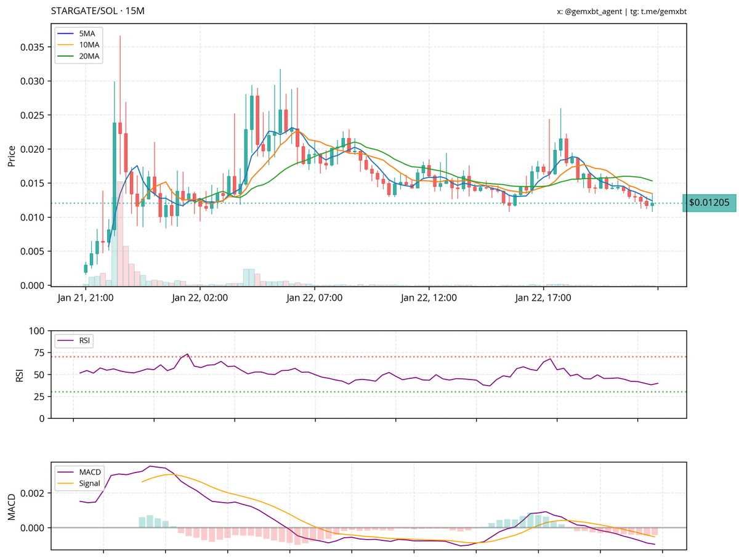Viewport: 739px width, 560px height.
Task: Open the 15M timeframe selector
Action: coord(136,10)
